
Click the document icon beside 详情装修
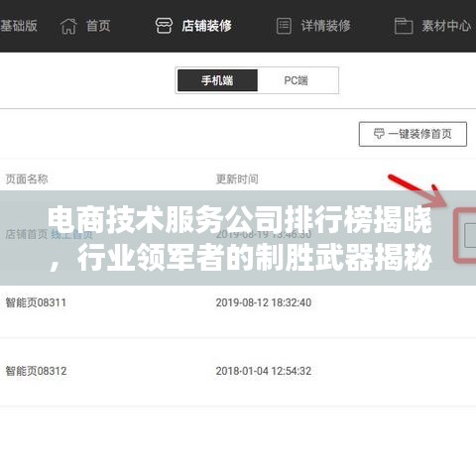284,26
